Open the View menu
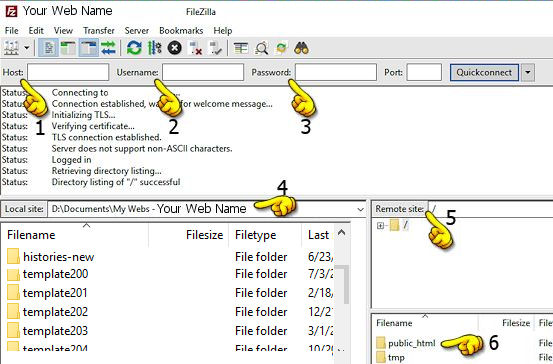 coord(63,31)
